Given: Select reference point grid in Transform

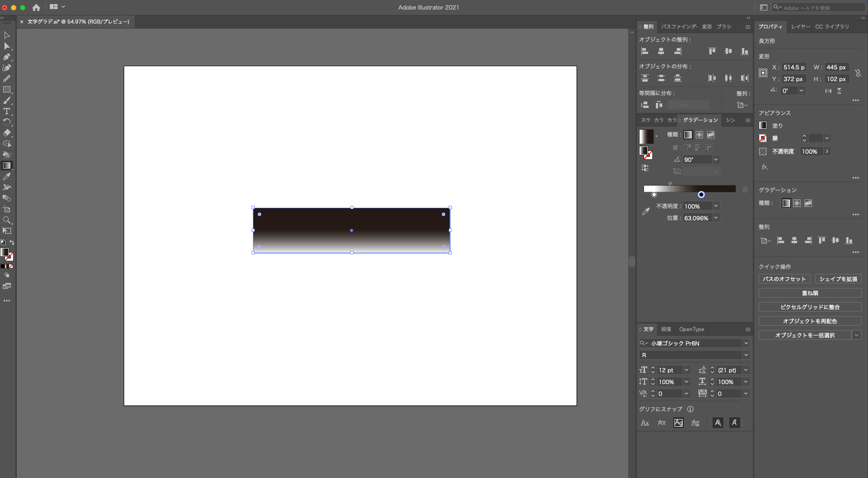Looking at the screenshot, I should (763, 73).
